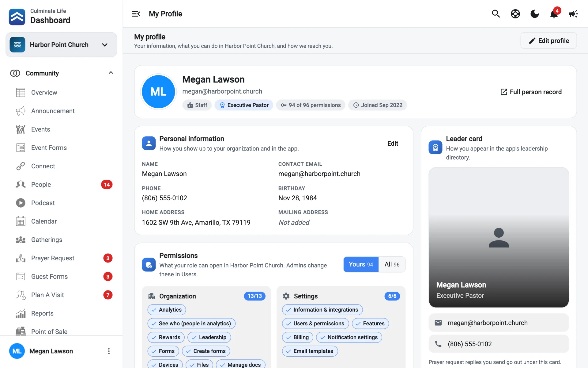The width and height of the screenshot is (588, 368).
Task: Switch to the Yours 94 permissions tab
Action: (361, 264)
